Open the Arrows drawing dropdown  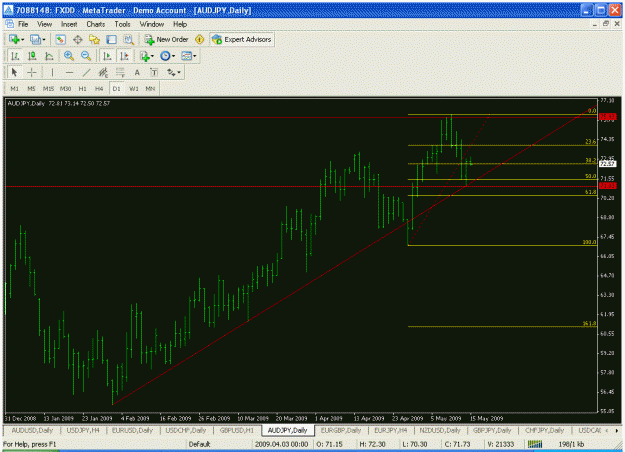[174, 73]
